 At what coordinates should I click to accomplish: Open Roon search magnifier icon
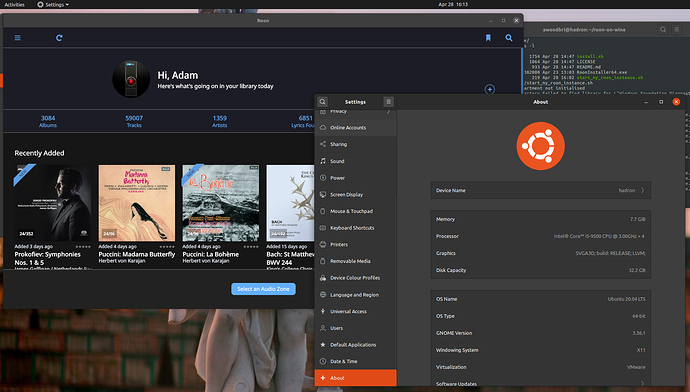tap(509, 38)
